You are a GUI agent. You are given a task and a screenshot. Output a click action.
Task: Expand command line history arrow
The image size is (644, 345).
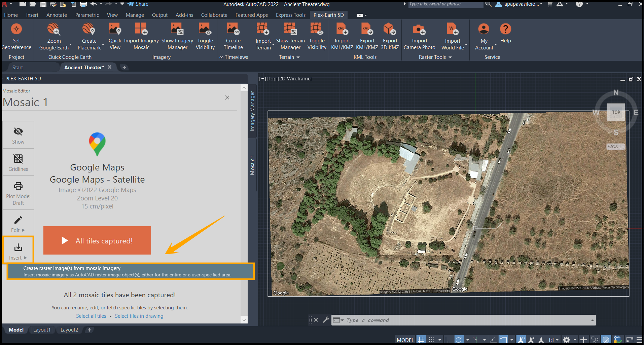coord(592,320)
